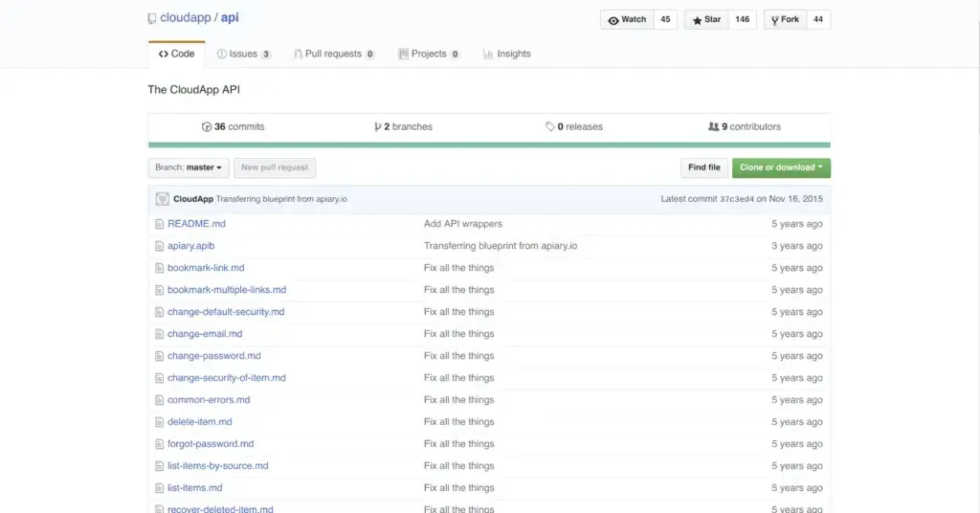Open the Projects tab
980x513 pixels.
pos(429,54)
